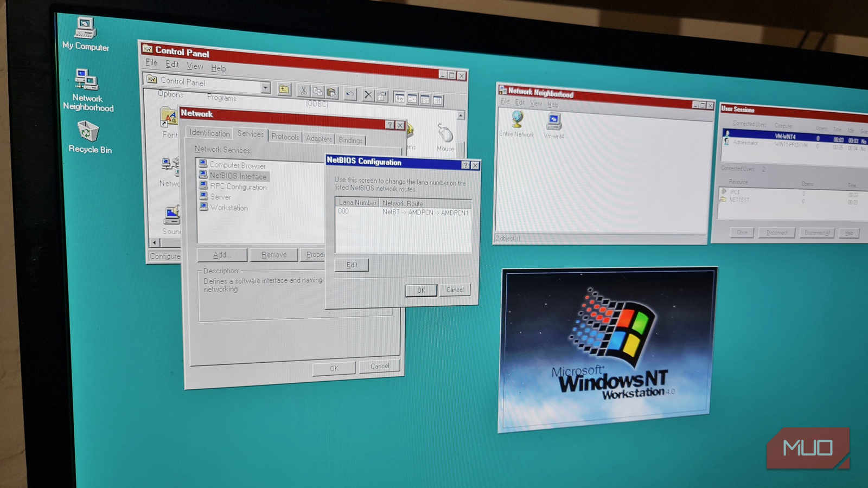Switch to Large Icons view in toolbar

pyautogui.click(x=400, y=98)
